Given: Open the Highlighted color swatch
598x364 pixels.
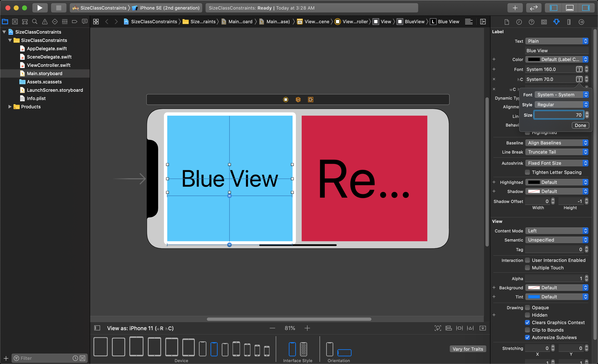Looking at the screenshot, I should click(x=534, y=182).
